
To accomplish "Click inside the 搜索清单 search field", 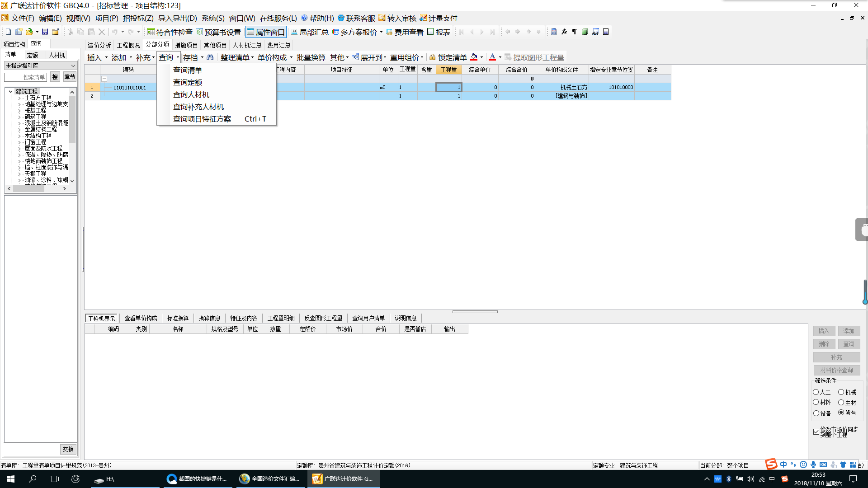I will 26,77.
